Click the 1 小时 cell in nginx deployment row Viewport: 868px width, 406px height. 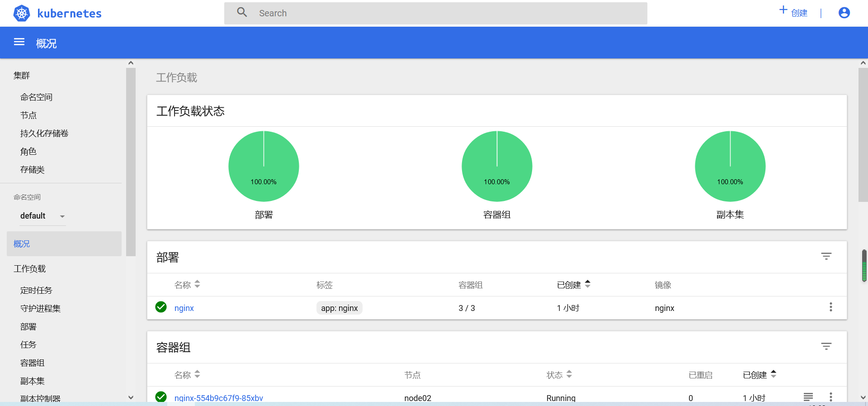click(x=568, y=308)
